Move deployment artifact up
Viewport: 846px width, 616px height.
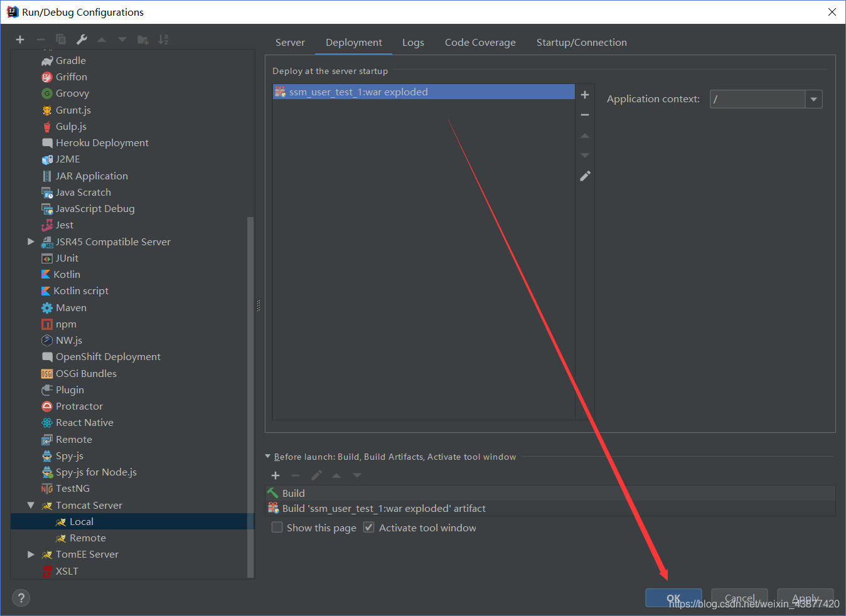click(x=585, y=135)
